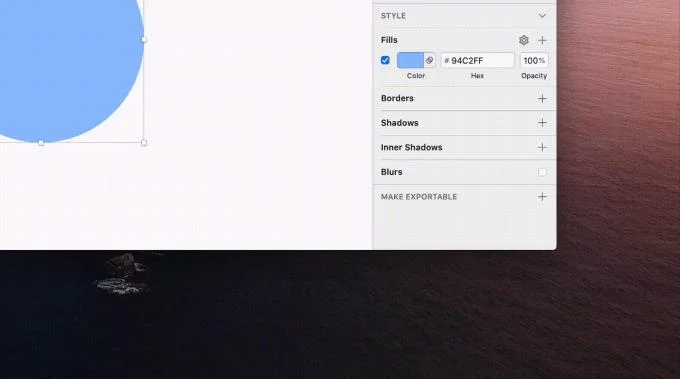Screen dimensions: 680x379
Task: Click the blue fill color swatch
Action: click(410, 60)
